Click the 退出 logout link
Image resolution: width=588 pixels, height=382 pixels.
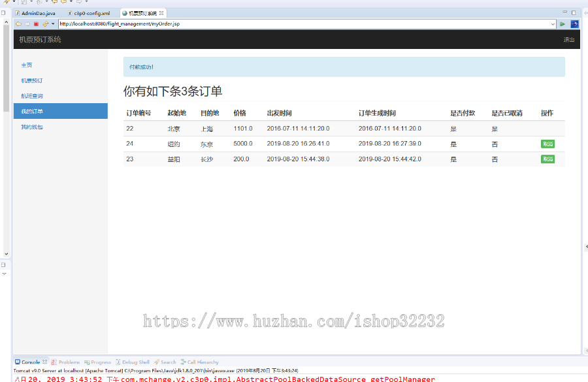point(568,40)
